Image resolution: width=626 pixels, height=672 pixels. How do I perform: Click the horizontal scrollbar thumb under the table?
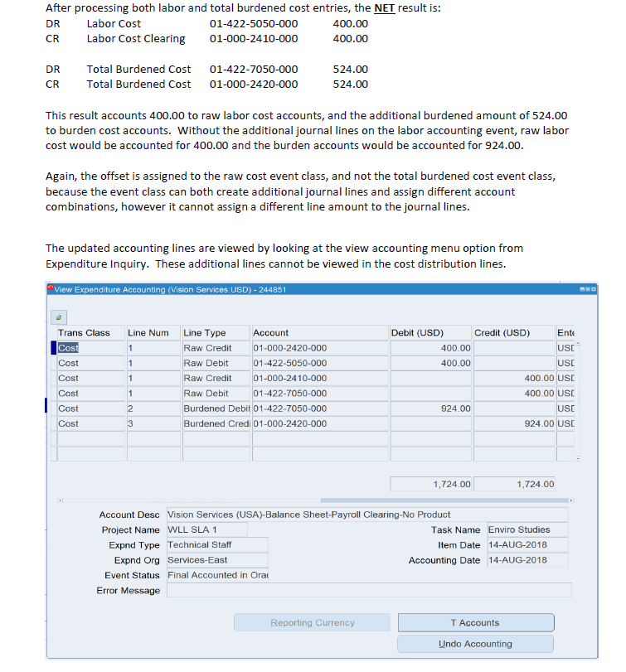[444, 500]
